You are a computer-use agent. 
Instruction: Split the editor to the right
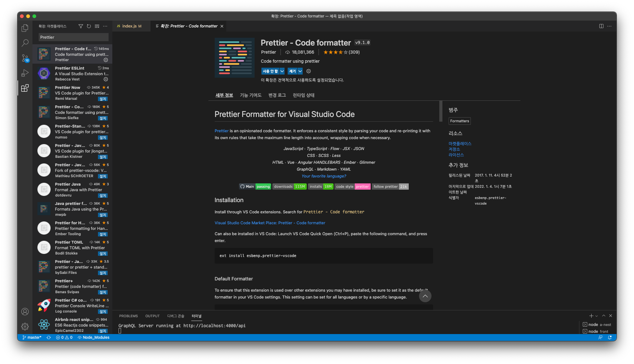point(601,26)
